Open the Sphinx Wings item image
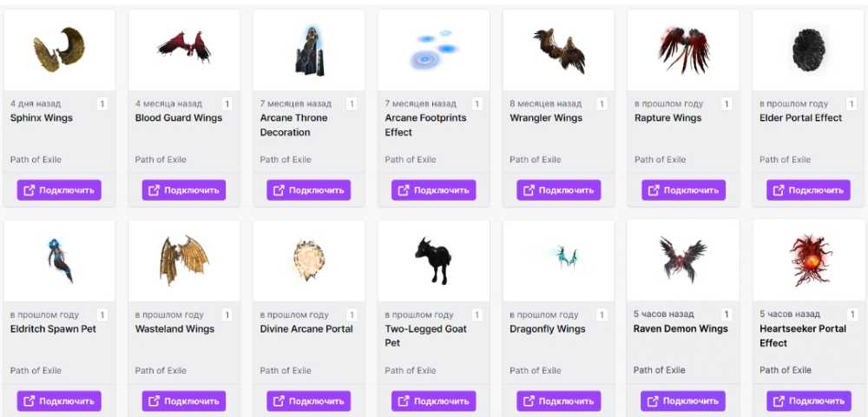 click(x=59, y=50)
